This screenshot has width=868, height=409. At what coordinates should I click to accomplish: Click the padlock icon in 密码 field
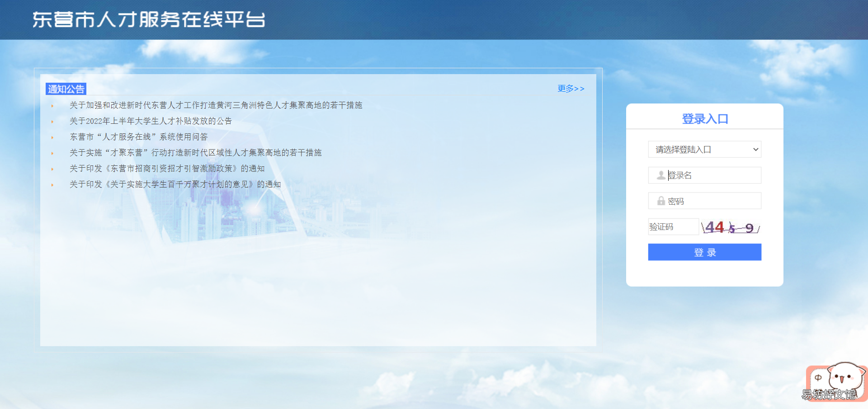click(x=661, y=201)
